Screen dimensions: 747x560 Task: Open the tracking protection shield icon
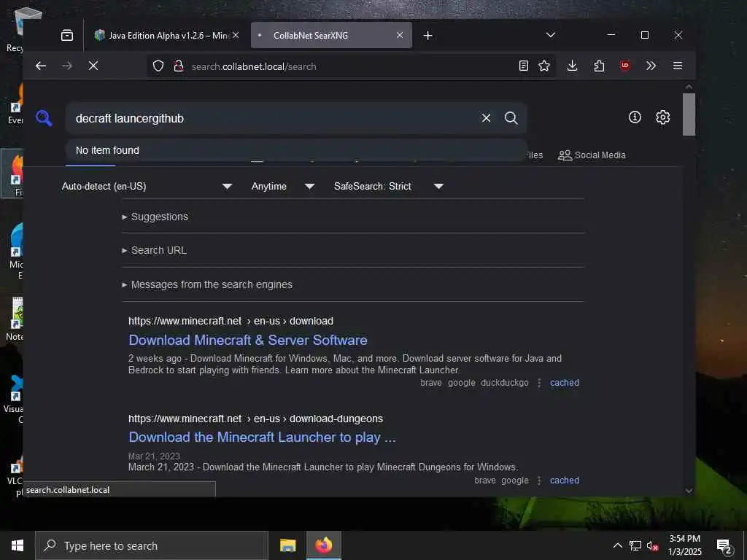pyautogui.click(x=158, y=66)
